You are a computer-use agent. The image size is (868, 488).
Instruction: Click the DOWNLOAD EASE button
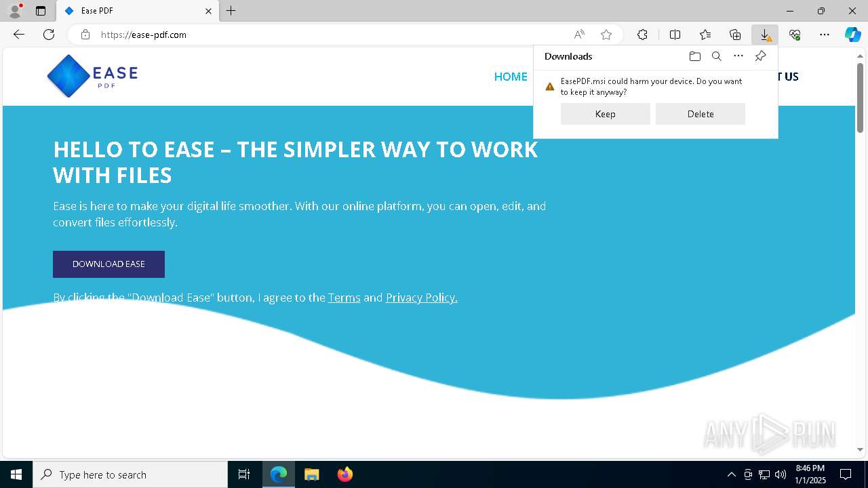point(108,264)
